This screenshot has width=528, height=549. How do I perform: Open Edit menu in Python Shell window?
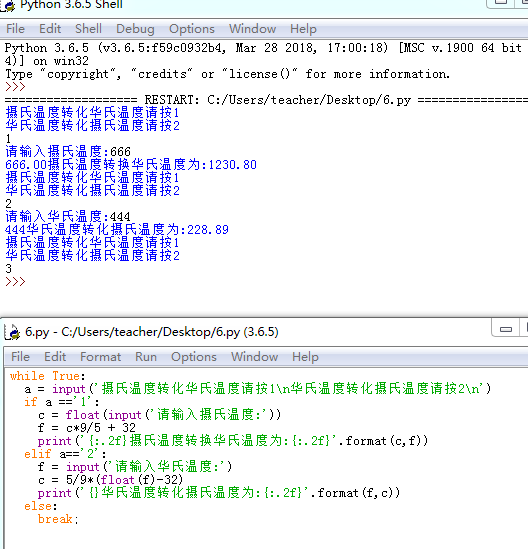click(x=50, y=29)
